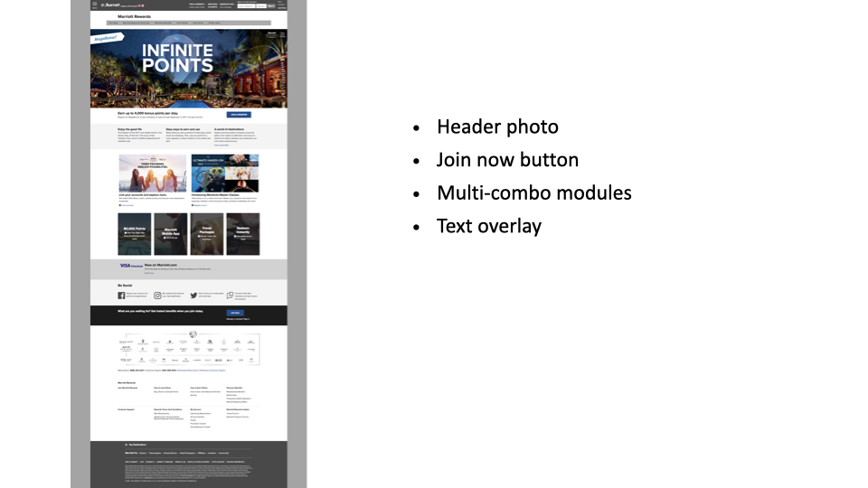Viewport: 868px width, 488px height.
Task: Select the Marriott Rewards Overview tab
Action: point(137,23)
